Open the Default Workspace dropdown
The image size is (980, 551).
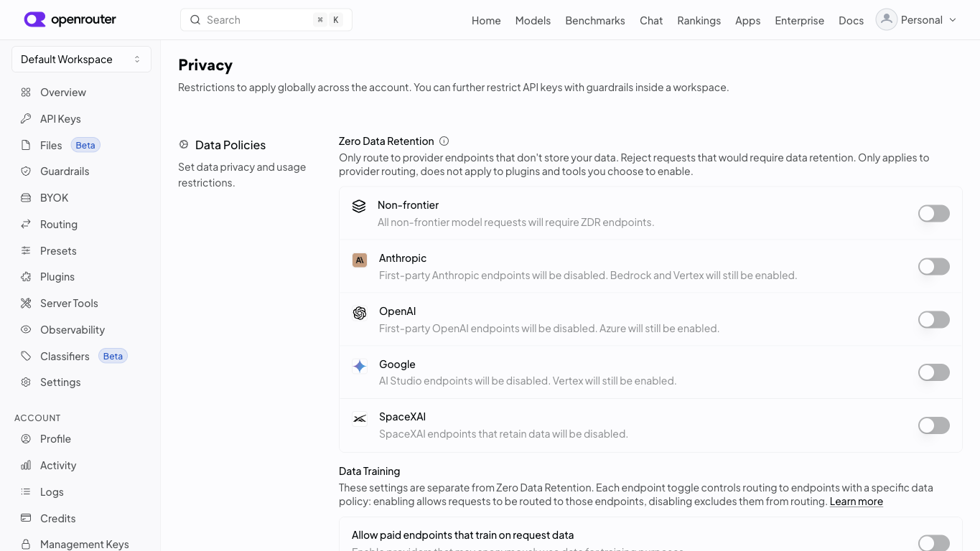tap(81, 60)
